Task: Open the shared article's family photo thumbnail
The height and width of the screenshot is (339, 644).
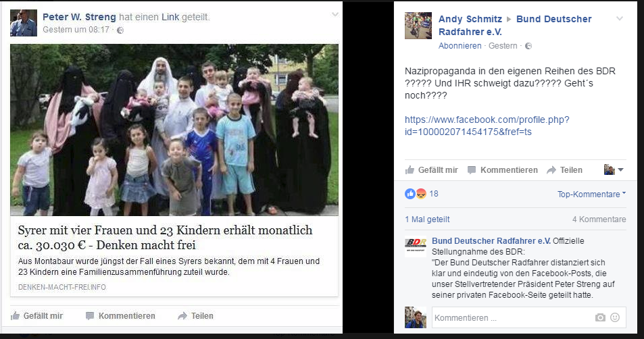Action: tap(174, 130)
